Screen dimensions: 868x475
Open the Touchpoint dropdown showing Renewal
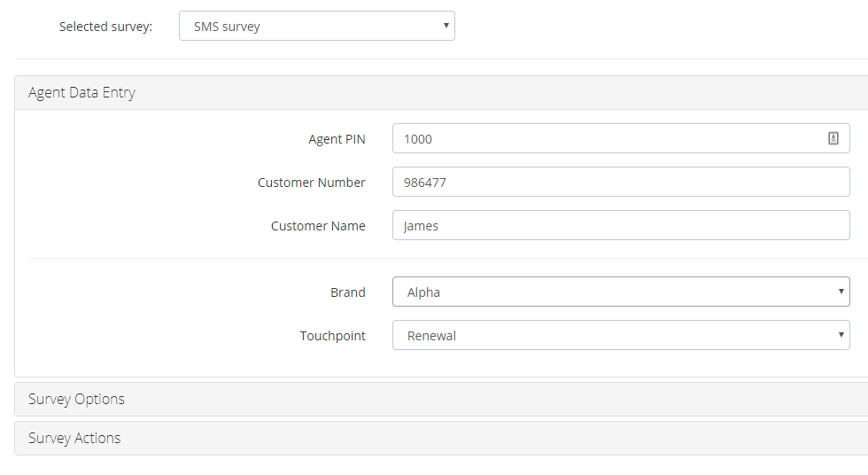pyautogui.click(x=621, y=335)
